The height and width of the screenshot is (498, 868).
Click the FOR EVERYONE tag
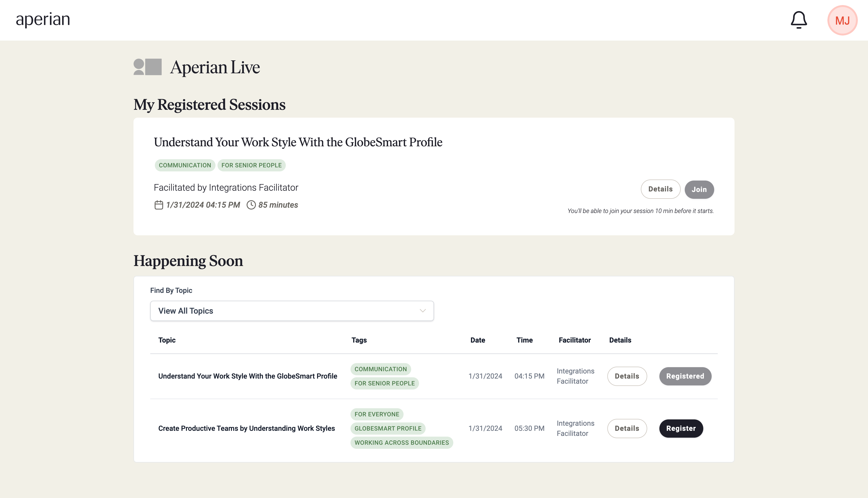click(x=377, y=414)
